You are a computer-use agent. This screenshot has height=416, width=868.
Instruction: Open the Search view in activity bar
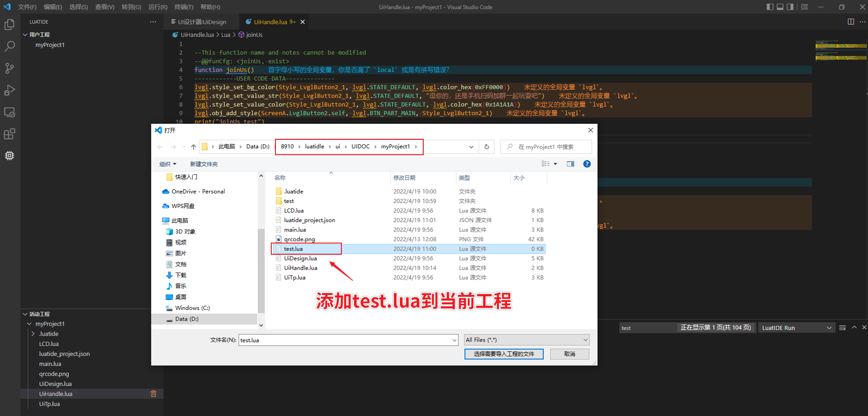(9, 46)
